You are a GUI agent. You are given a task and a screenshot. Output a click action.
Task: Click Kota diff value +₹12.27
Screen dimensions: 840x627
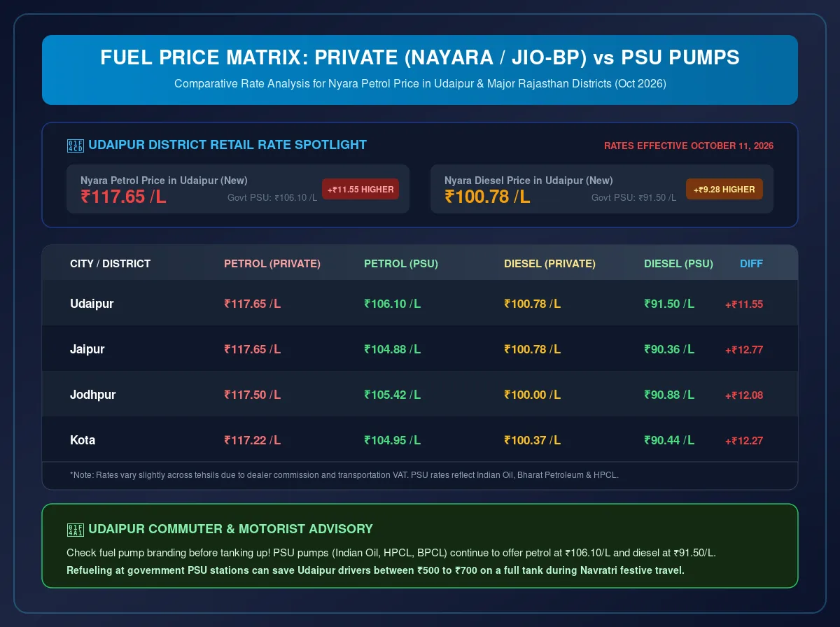click(x=744, y=441)
